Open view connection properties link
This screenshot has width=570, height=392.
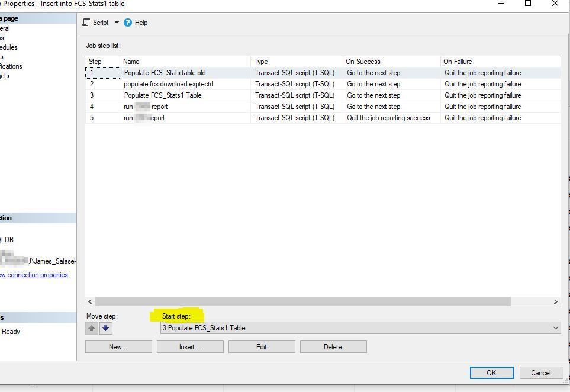[x=34, y=275]
